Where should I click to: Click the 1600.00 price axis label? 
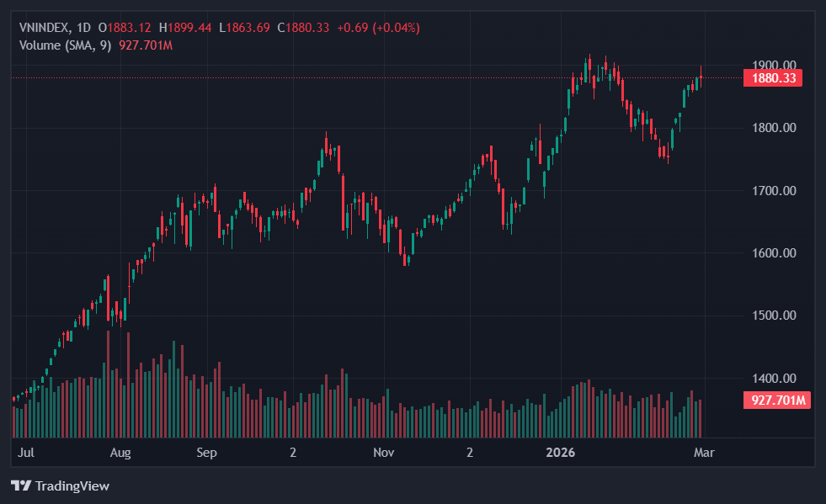pos(773,253)
